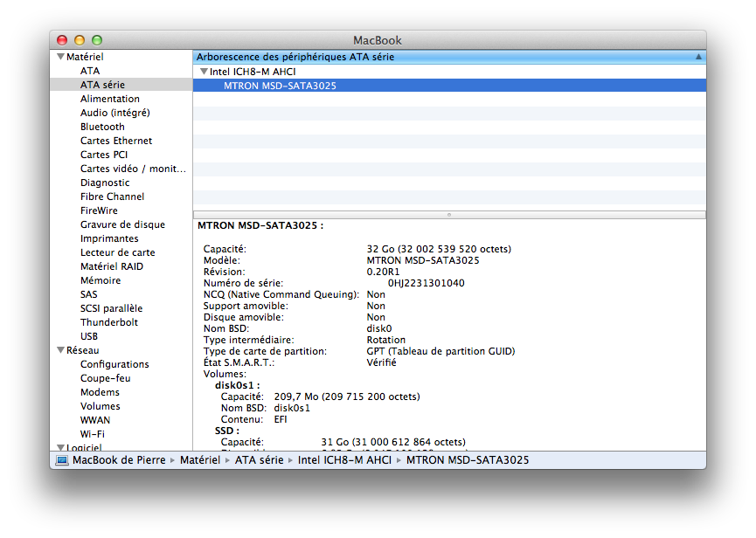The width and height of the screenshot is (756, 538).
Task: Select Volumes under Réseau
Action: 101,406
